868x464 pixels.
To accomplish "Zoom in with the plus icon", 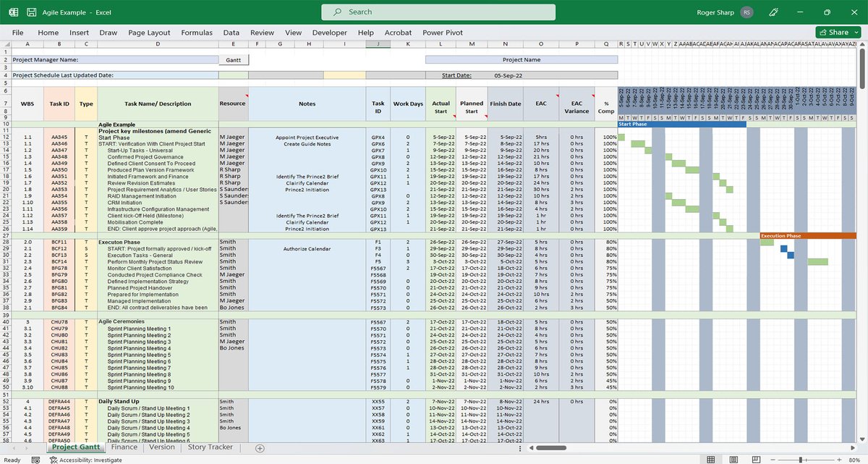I will coord(841,460).
